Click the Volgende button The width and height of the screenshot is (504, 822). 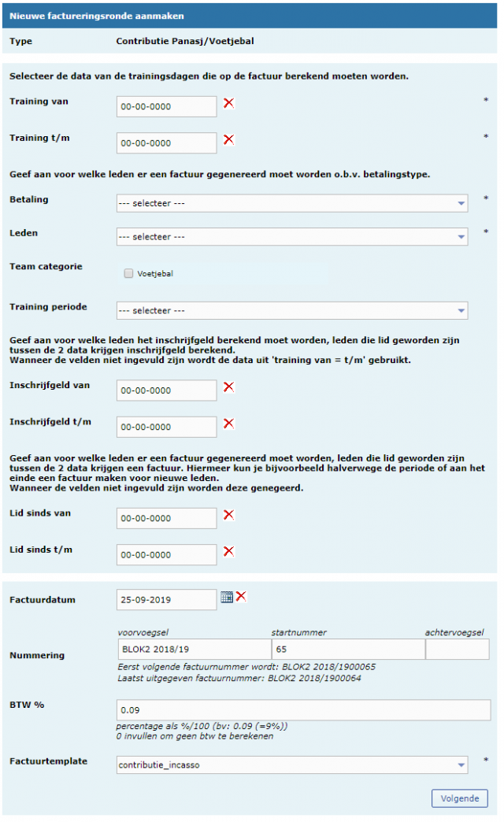tap(459, 798)
